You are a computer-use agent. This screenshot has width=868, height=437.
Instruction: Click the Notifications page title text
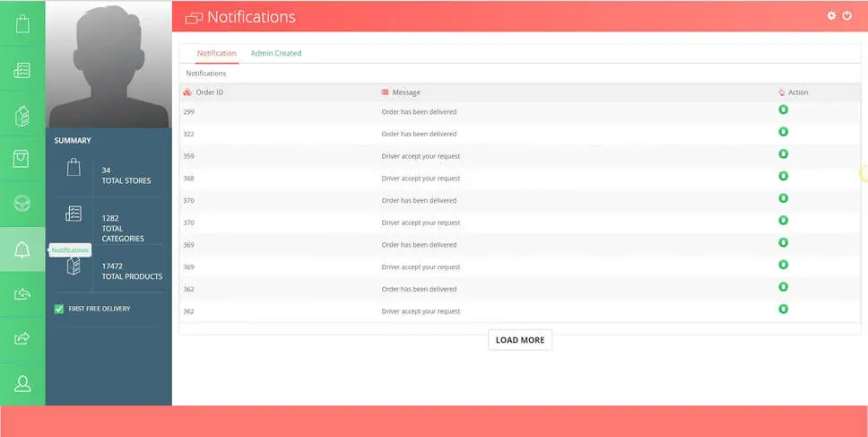(x=251, y=17)
